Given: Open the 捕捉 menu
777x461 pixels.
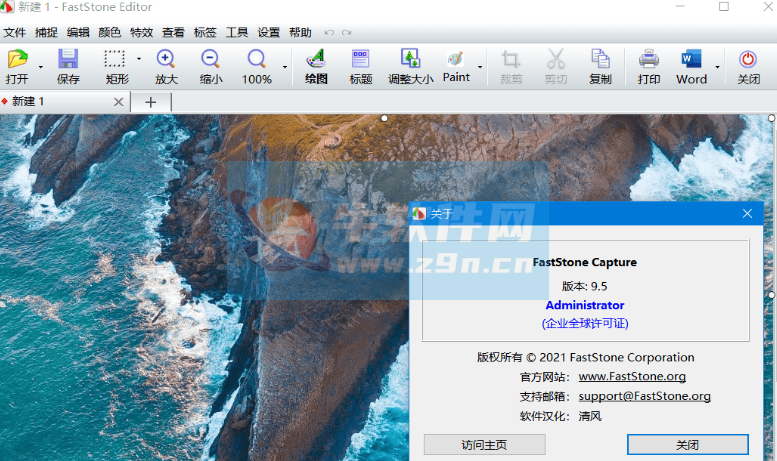Looking at the screenshot, I should click(46, 33).
